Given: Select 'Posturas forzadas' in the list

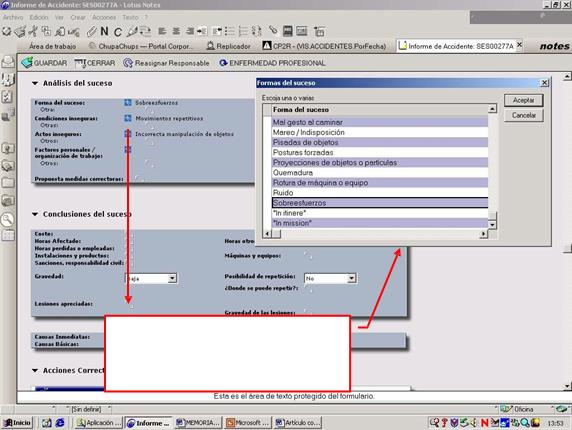Looking at the screenshot, I should (380, 152).
